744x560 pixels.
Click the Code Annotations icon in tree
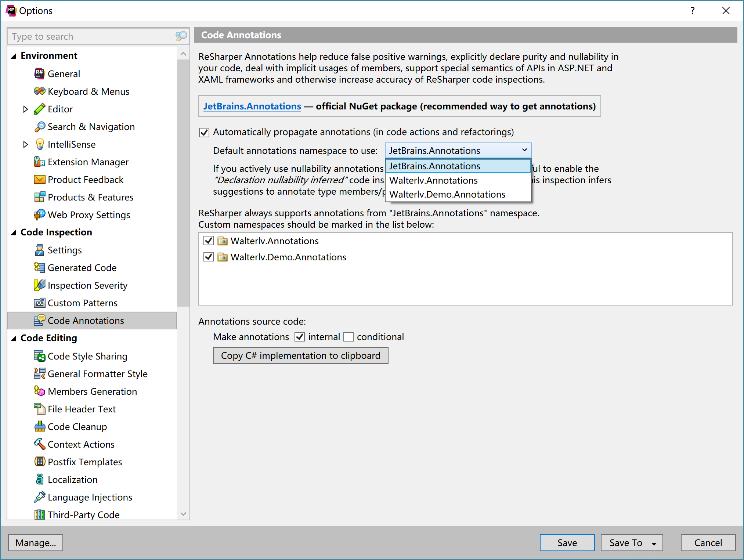pos(39,321)
